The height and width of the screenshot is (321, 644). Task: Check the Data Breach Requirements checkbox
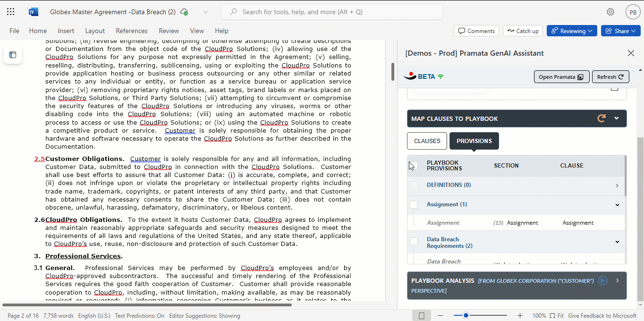click(414, 241)
